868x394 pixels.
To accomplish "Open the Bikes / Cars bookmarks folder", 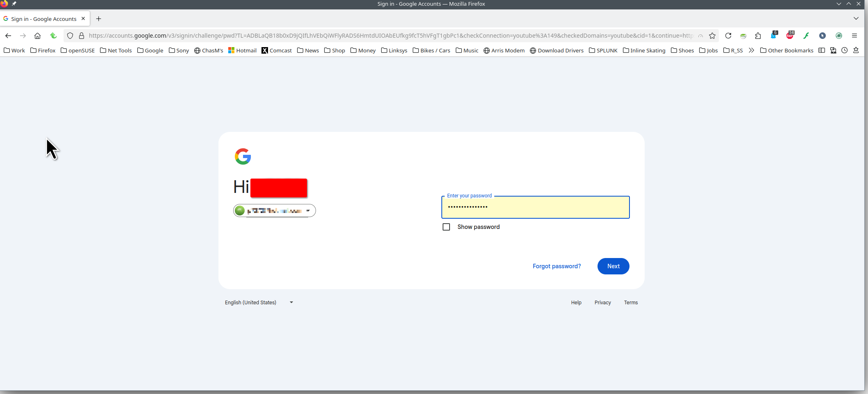I will pyautogui.click(x=432, y=50).
